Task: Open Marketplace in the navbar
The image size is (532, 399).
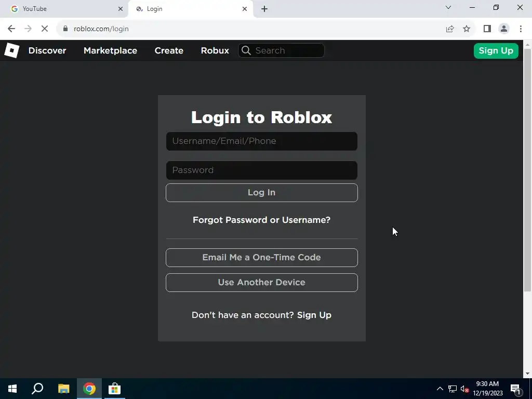Action: pyautogui.click(x=110, y=50)
